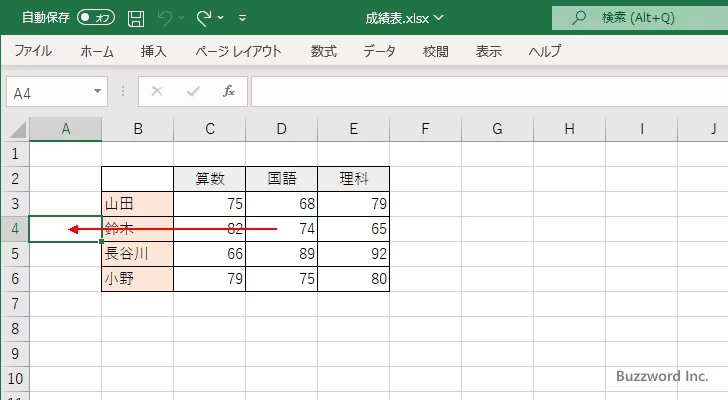The height and width of the screenshot is (400, 728).
Task: Click into the formula bar input
Action: coord(489,92)
